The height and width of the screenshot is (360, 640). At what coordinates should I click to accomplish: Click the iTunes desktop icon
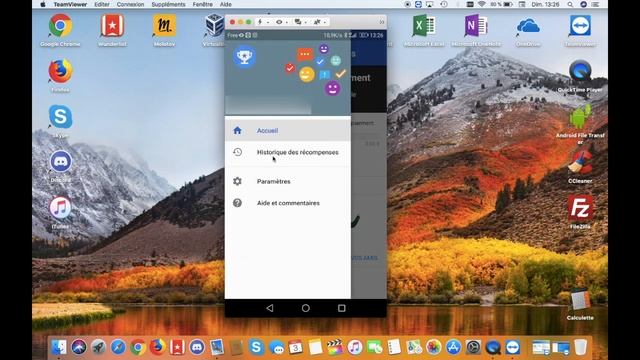(60, 208)
